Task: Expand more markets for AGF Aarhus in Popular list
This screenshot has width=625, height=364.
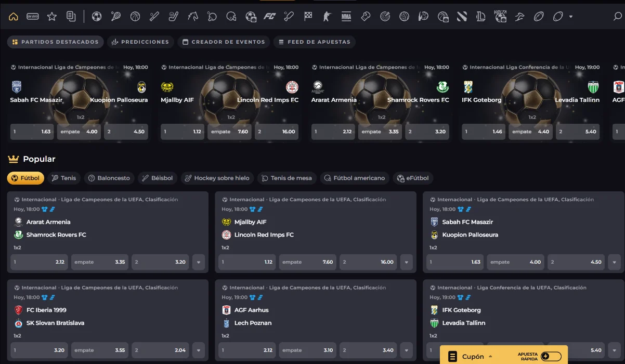Action: pos(406,350)
